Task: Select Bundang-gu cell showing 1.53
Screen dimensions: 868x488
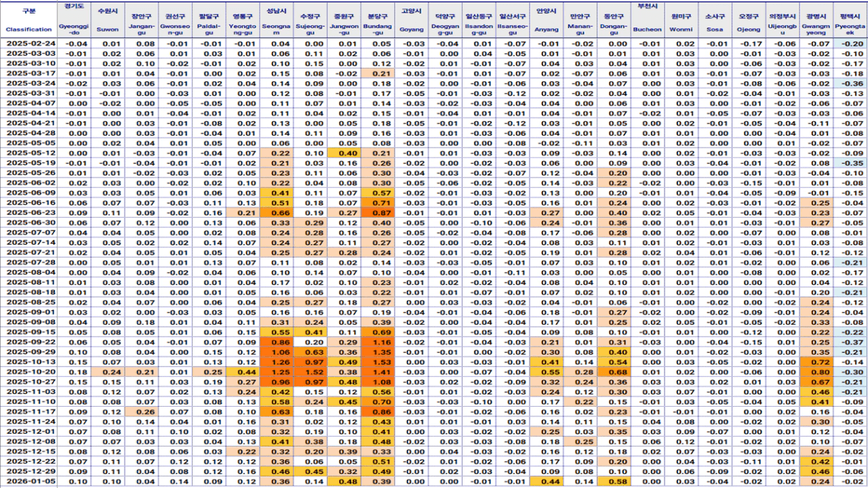Action: coord(383,362)
